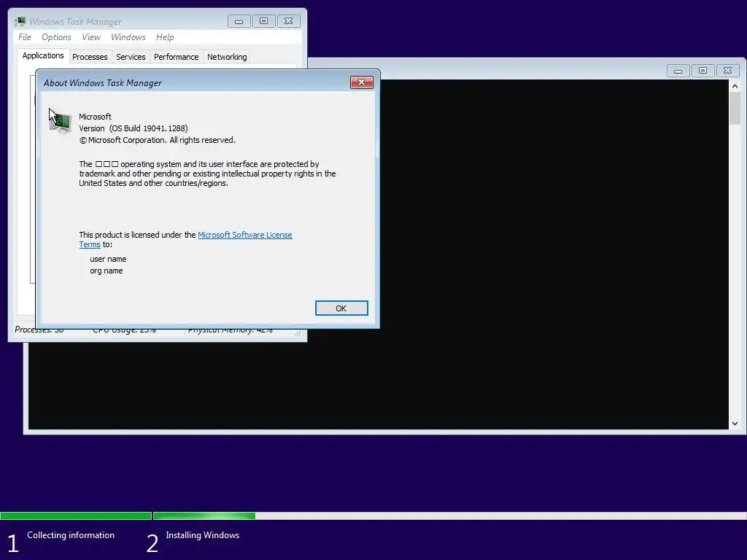Switch to the Services tab

click(x=131, y=57)
